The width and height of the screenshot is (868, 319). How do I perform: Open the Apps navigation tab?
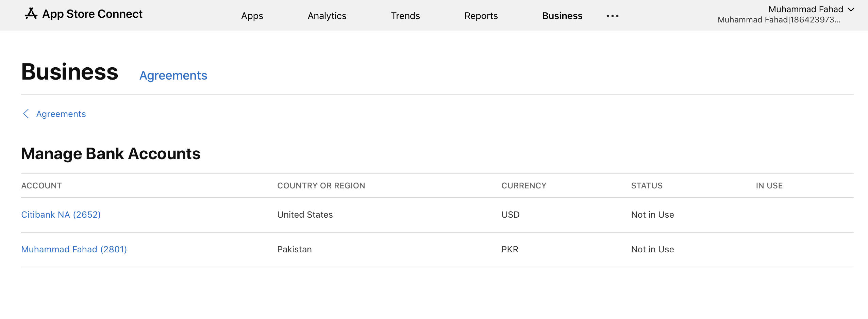252,16
